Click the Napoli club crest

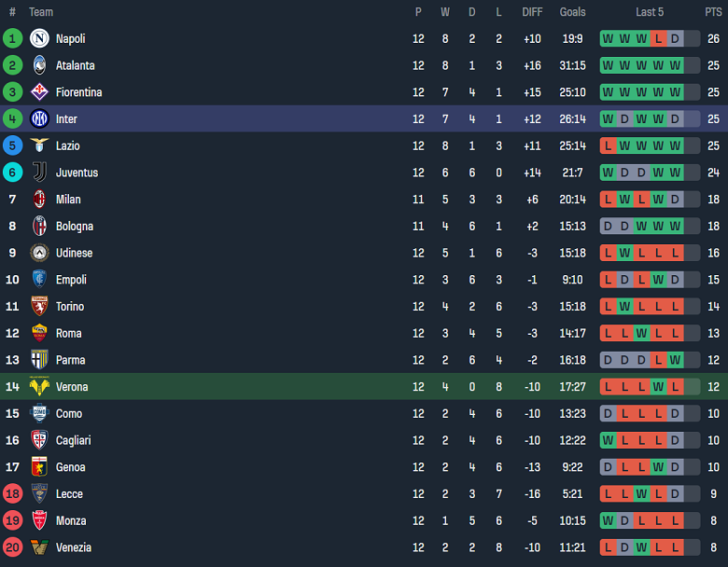39,38
